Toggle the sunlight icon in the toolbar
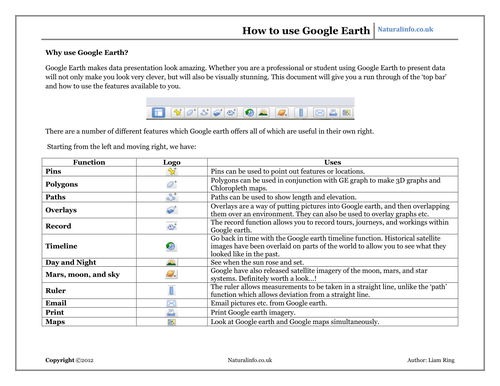 coord(263,113)
